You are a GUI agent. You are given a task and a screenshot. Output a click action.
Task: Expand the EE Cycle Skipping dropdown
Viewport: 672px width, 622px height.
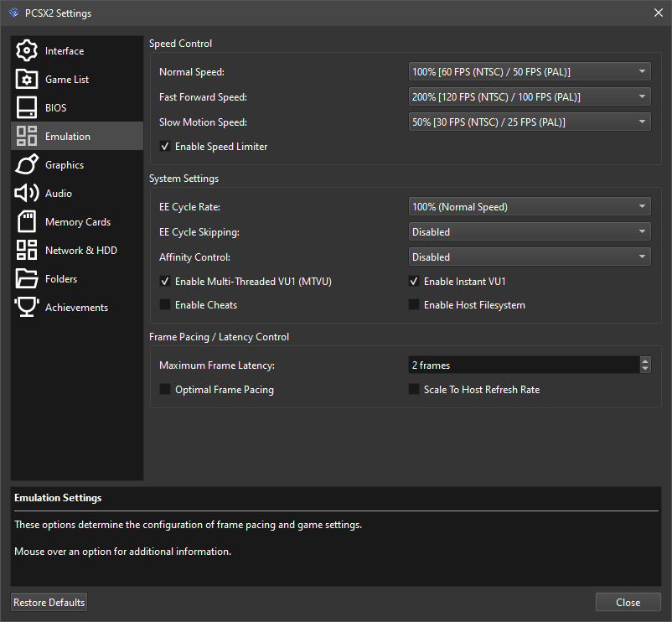pyautogui.click(x=530, y=232)
